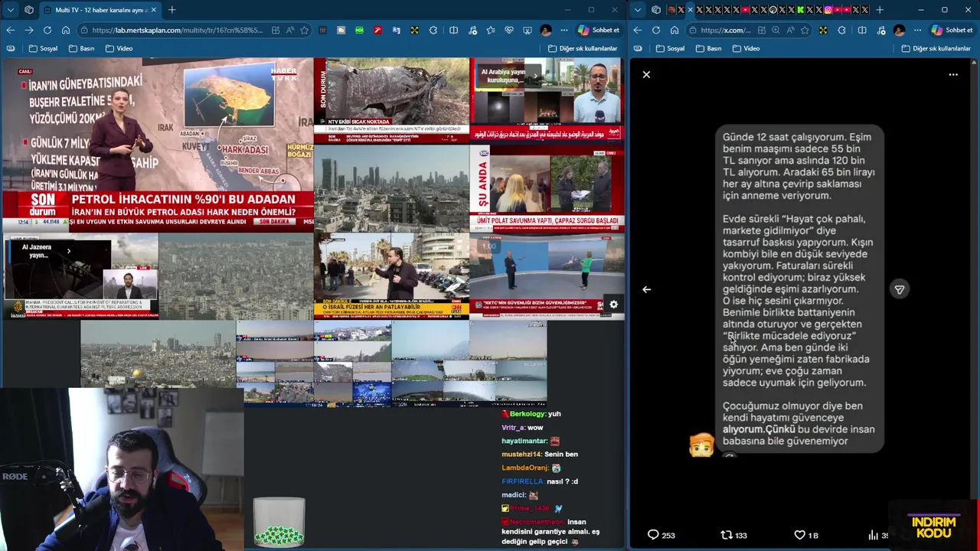This screenshot has width=980, height=551.
Task: Click chat username Berkology
Action: (x=528, y=414)
